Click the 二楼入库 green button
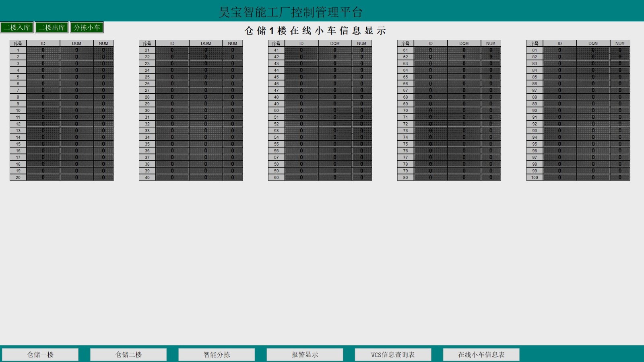This screenshot has width=644, height=362. (17, 27)
